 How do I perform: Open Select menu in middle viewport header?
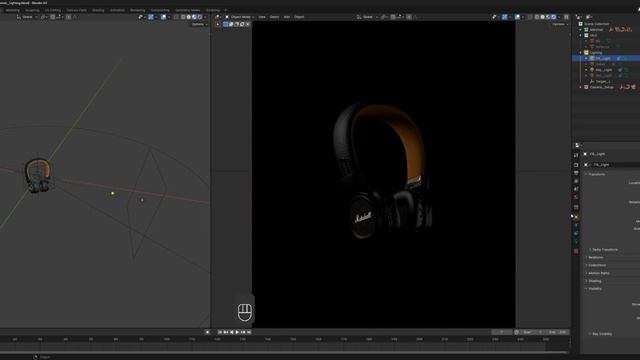tap(274, 17)
